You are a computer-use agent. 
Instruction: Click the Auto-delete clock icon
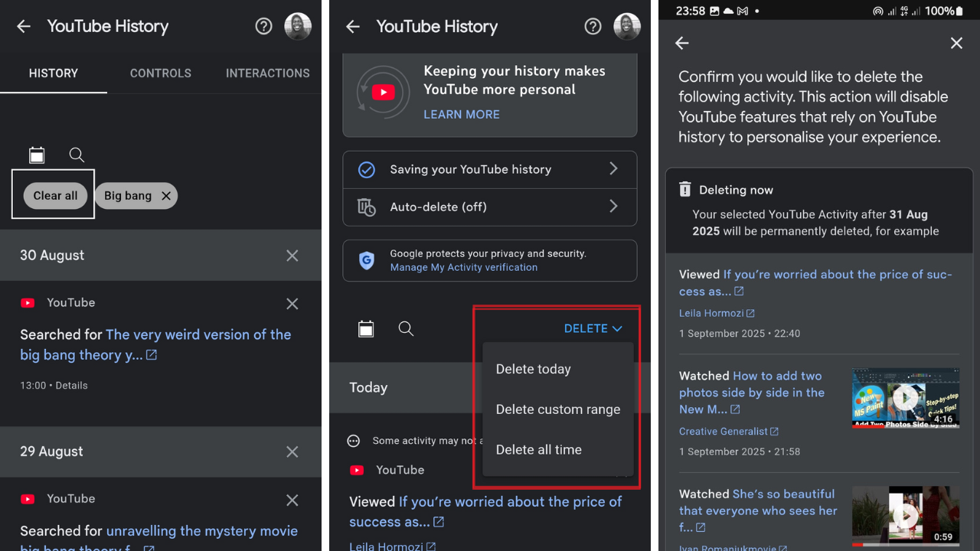click(366, 207)
